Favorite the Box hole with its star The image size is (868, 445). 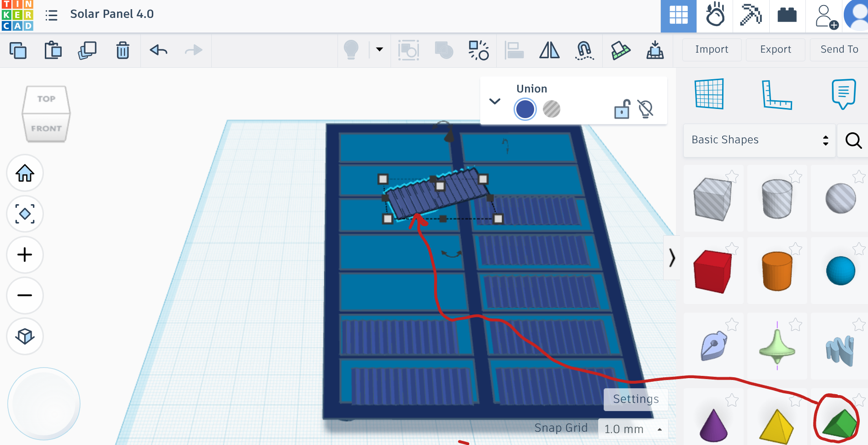(x=732, y=176)
